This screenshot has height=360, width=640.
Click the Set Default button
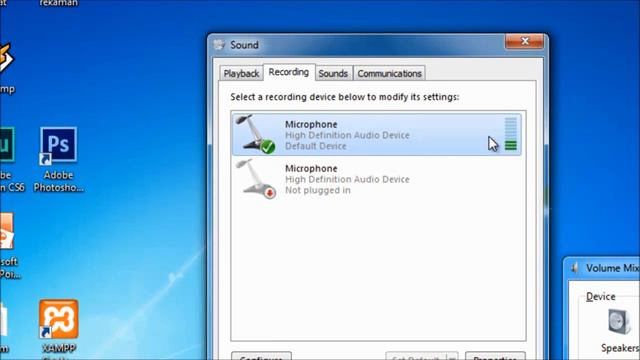click(x=416, y=356)
